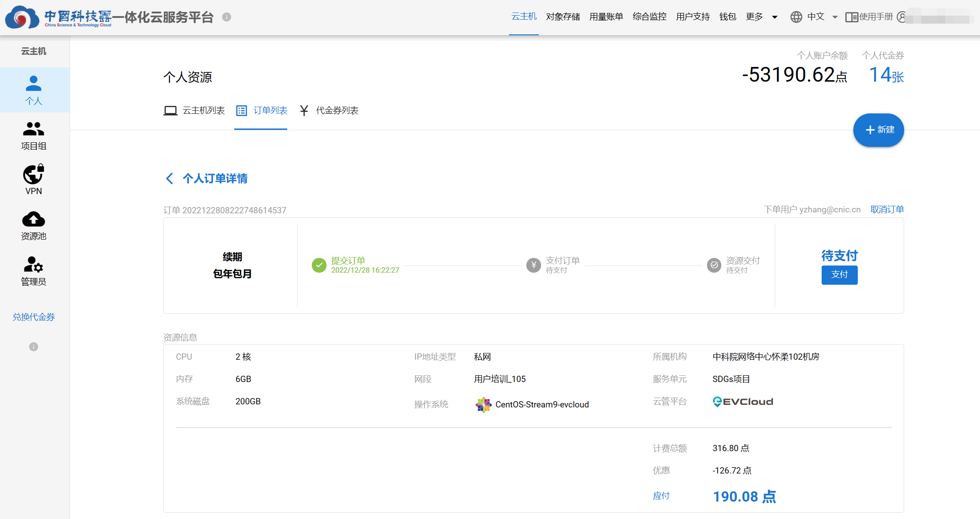Screen dimensions: 980x519
Task: Expand the 中文 language dropdown arrow
Action: (x=835, y=17)
